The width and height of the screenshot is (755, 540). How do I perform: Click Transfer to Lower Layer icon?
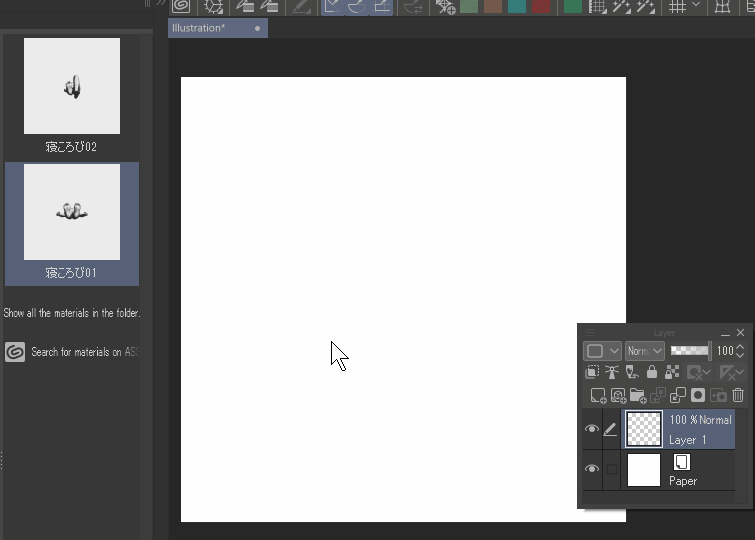[658, 395]
